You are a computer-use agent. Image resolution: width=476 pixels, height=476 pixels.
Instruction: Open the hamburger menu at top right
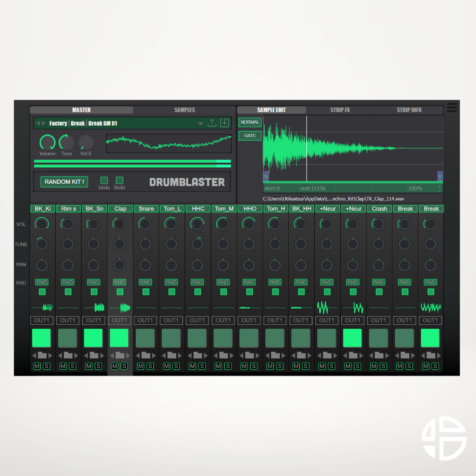point(451,107)
